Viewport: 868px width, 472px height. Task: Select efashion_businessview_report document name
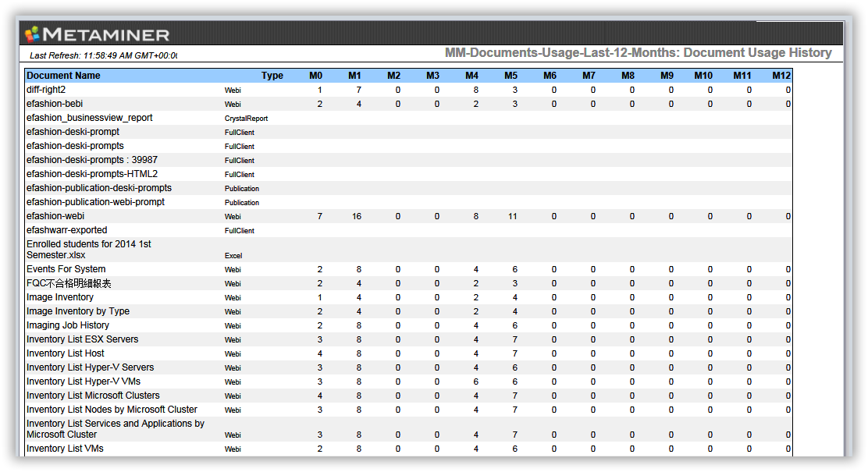[89, 118]
